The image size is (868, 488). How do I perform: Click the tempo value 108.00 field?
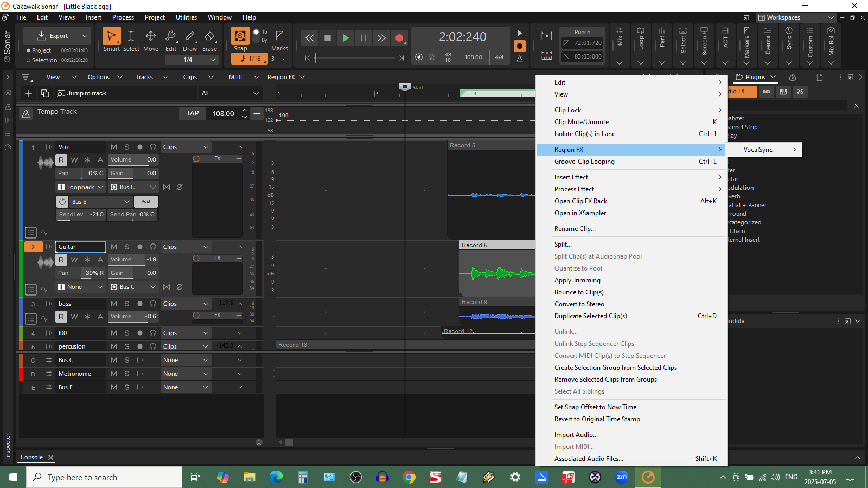224,113
